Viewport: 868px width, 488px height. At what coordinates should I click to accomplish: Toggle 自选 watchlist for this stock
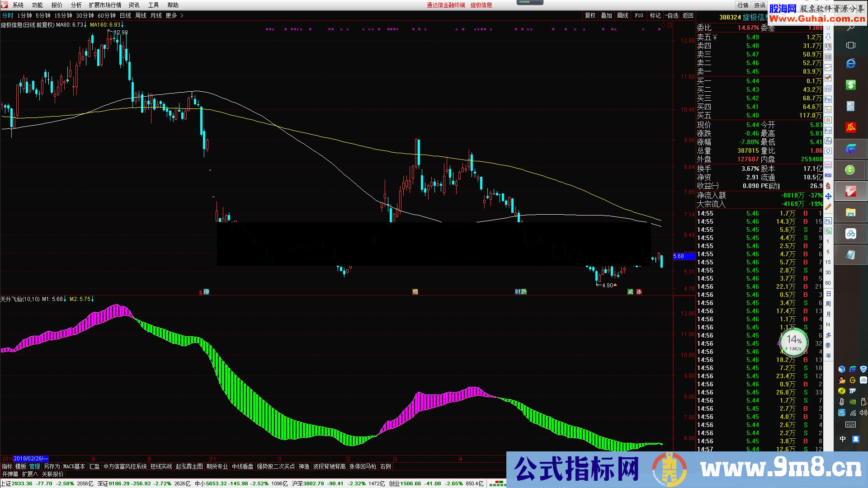(671, 15)
